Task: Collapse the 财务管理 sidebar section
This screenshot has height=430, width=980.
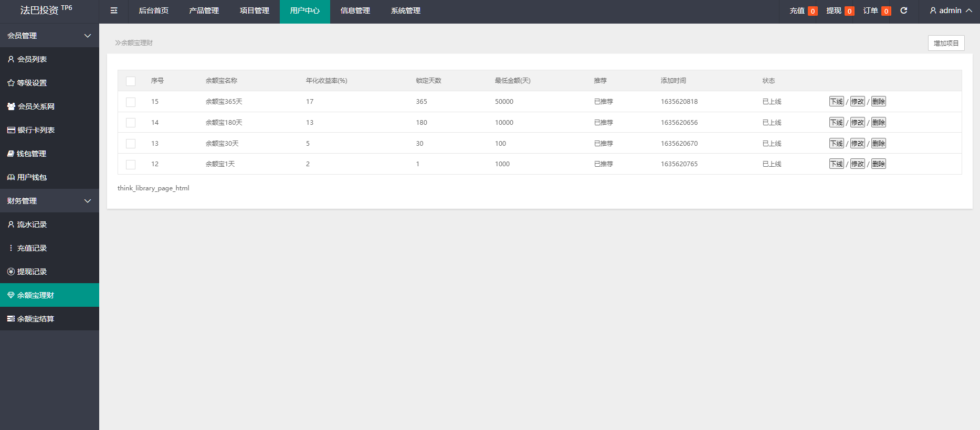Action: coord(88,201)
